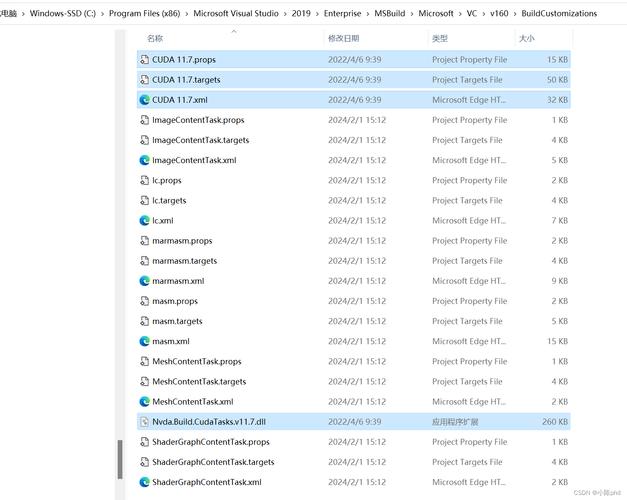Click the CUDA 11.7.targets file icon
This screenshot has height=500, width=627.
[144, 80]
